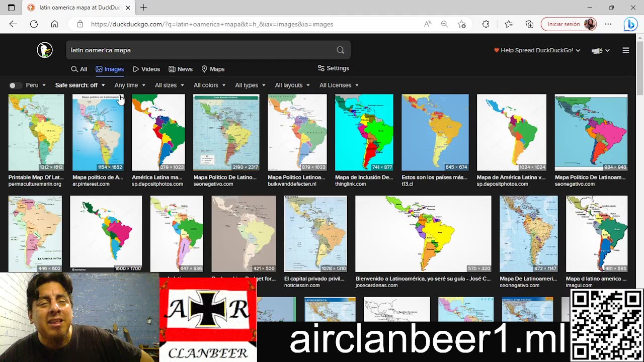Open the Safe search dropdown
The width and height of the screenshot is (644, 362).
click(x=80, y=85)
